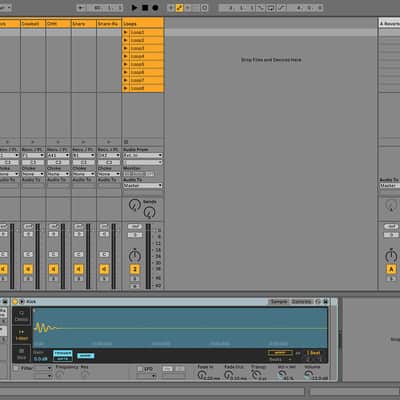
Task: Open the Simpler filter type dropdown
Action: (43, 368)
